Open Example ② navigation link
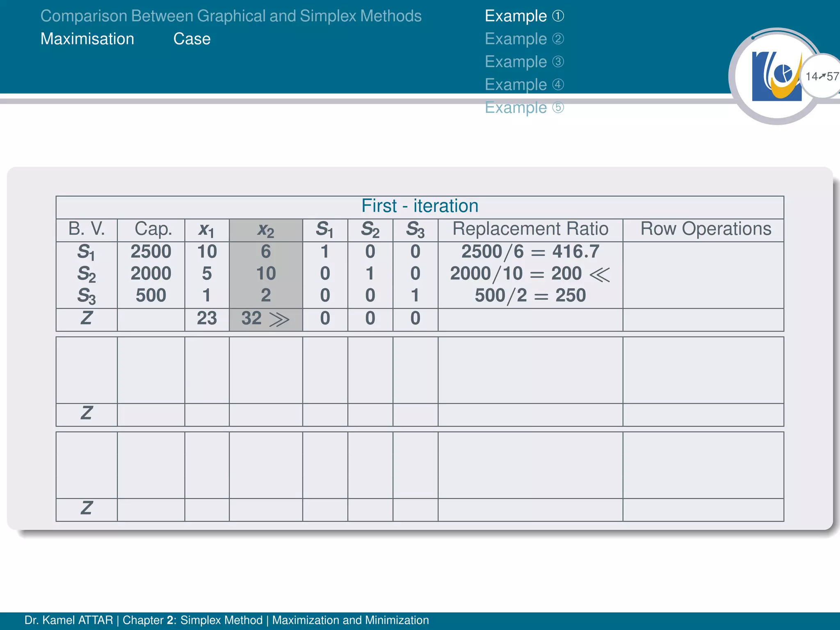The height and width of the screenshot is (630, 840). pyautogui.click(x=524, y=39)
